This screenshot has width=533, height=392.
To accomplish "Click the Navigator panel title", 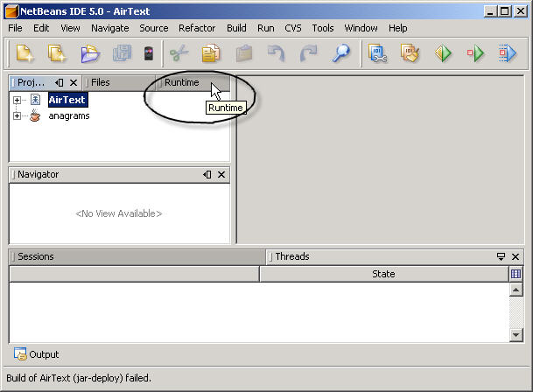I will tap(38, 174).
